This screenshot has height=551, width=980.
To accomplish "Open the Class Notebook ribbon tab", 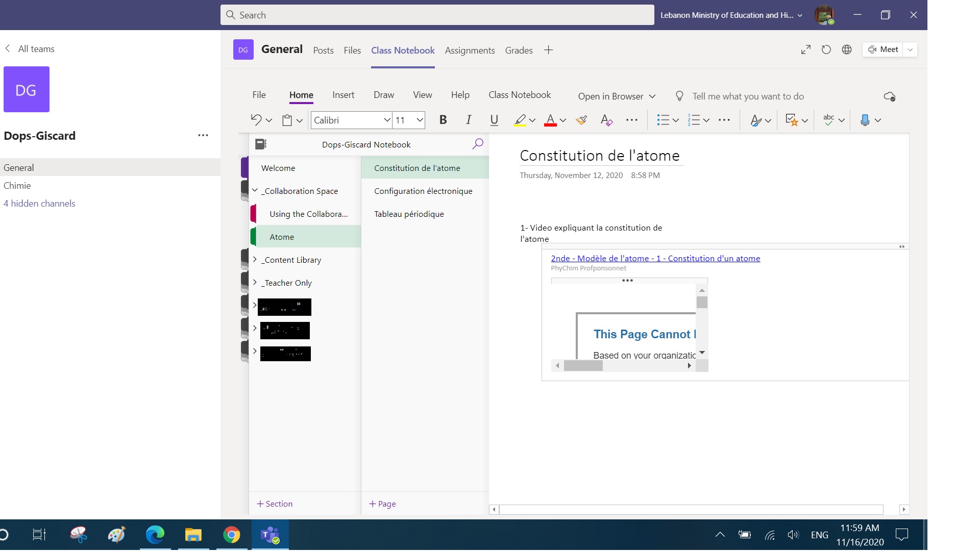I will pyautogui.click(x=520, y=95).
